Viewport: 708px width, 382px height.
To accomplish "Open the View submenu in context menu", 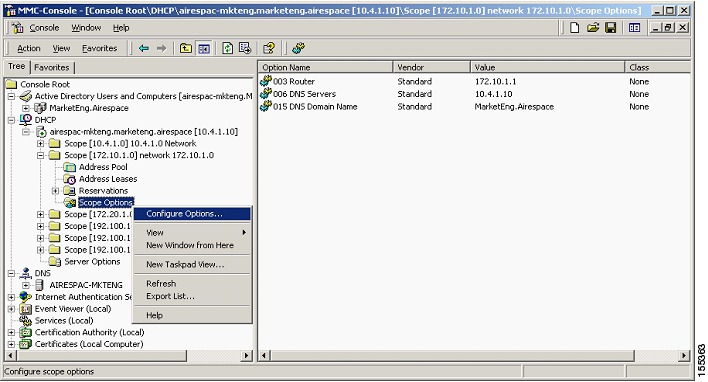I will coord(192,233).
